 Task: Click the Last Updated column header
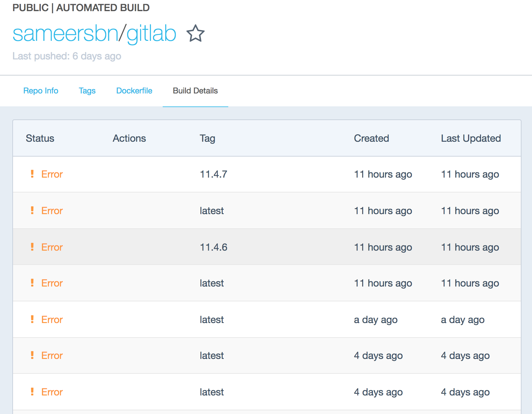click(x=471, y=138)
